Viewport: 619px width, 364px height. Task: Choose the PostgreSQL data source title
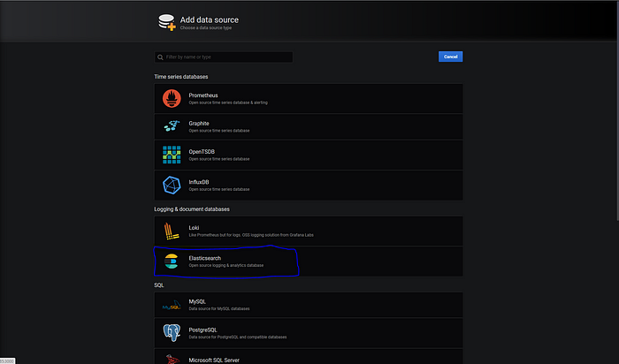(203, 330)
